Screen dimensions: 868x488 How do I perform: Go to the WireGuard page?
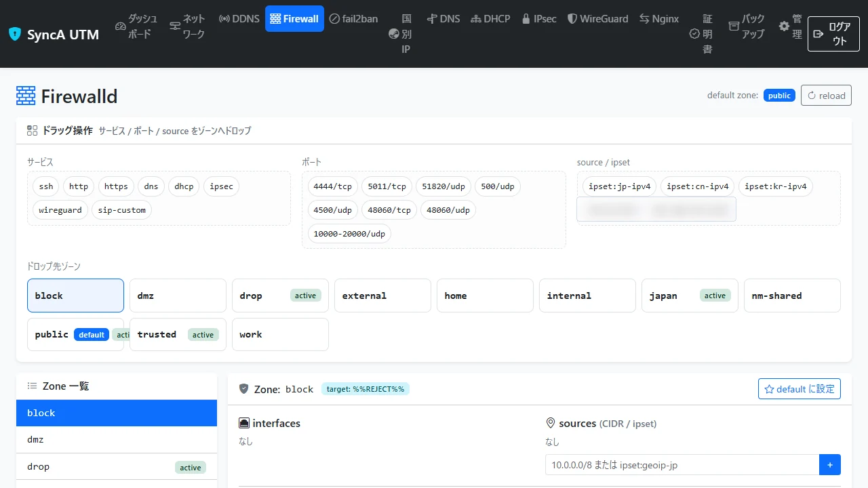pos(597,19)
